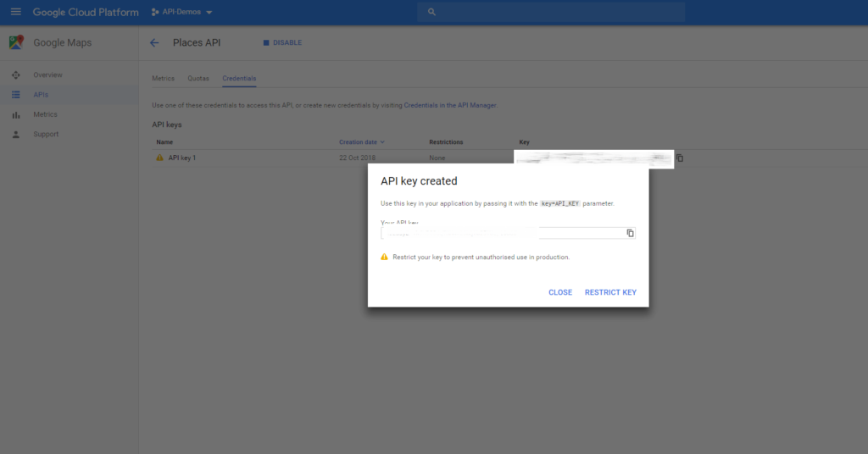Open Metrics in the sidebar
This screenshot has height=454, width=868.
(x=46, y=114)
